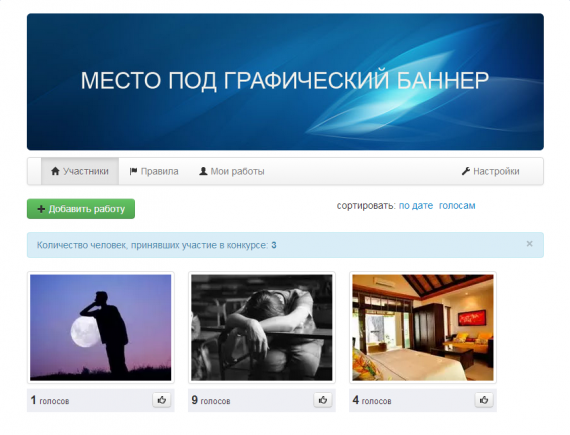
Task: Click the wrench icon beside Настройки
Action: click(x=466, y=171)
